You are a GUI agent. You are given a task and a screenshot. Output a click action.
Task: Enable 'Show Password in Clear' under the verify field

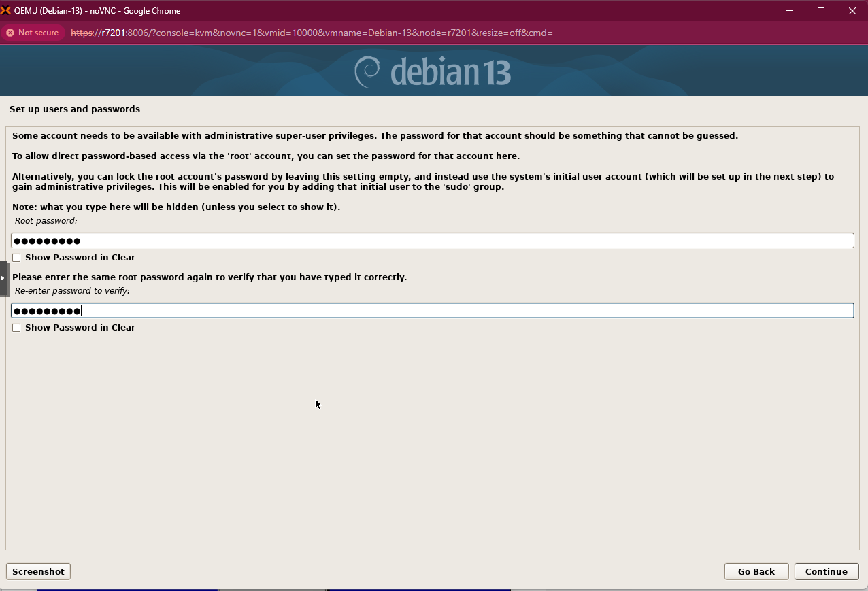[16, 327]
